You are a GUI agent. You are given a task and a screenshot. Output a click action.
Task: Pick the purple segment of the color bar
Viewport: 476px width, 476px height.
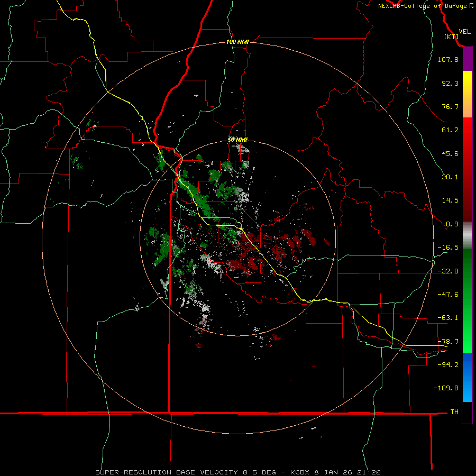pos(467,59)
